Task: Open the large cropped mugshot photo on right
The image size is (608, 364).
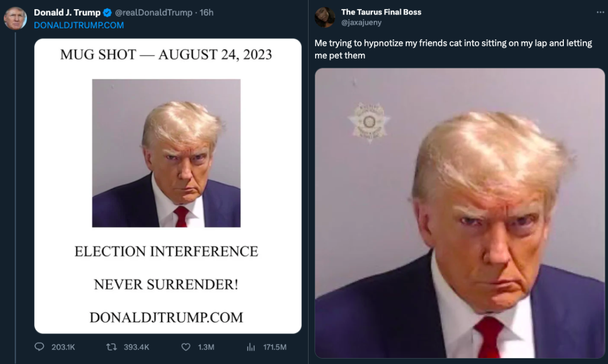Action: [459, 213]
